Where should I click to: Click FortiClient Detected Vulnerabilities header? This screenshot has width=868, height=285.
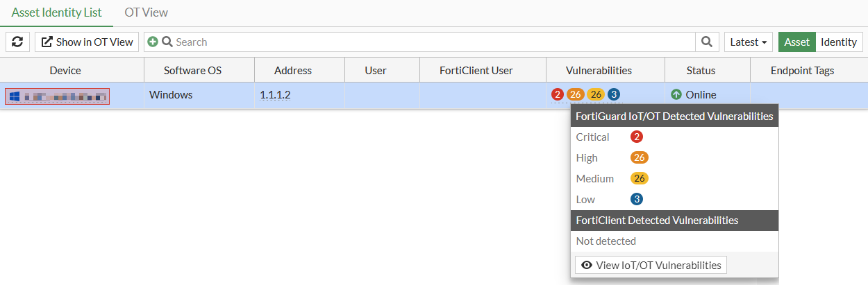pos(674,221)
